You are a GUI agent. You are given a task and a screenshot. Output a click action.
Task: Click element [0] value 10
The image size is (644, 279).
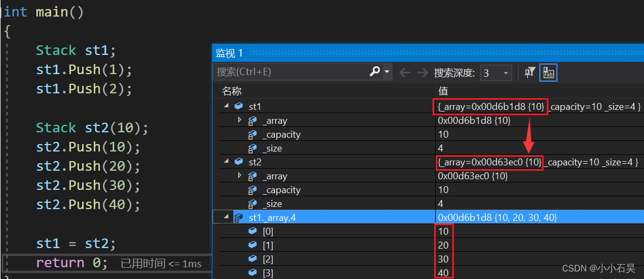[x=443, y=232]
